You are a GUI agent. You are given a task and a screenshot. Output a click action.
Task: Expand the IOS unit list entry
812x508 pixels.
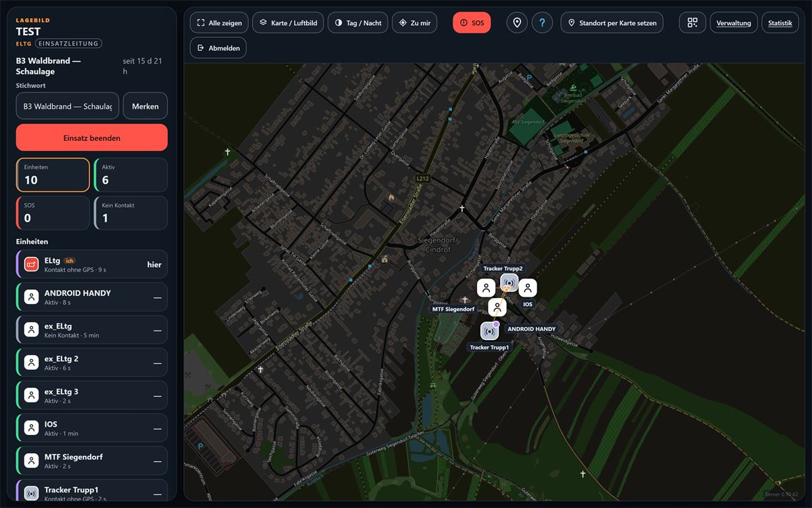91,428
